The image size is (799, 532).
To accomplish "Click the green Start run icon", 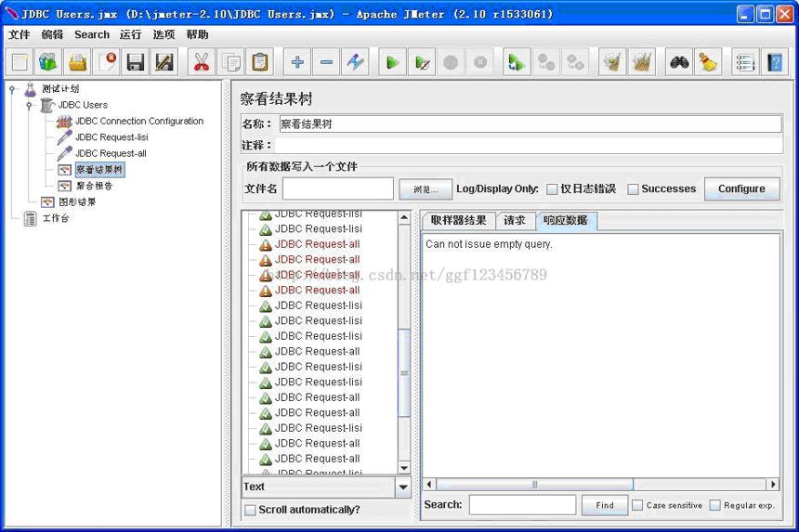I will [x=392, y=62].
